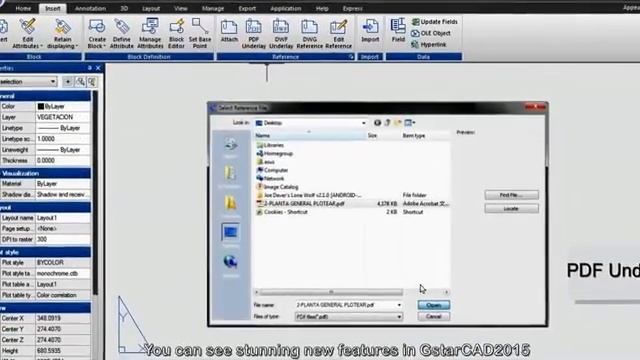
Task: Open Retain displaying tool
Action: click(62, 33)
